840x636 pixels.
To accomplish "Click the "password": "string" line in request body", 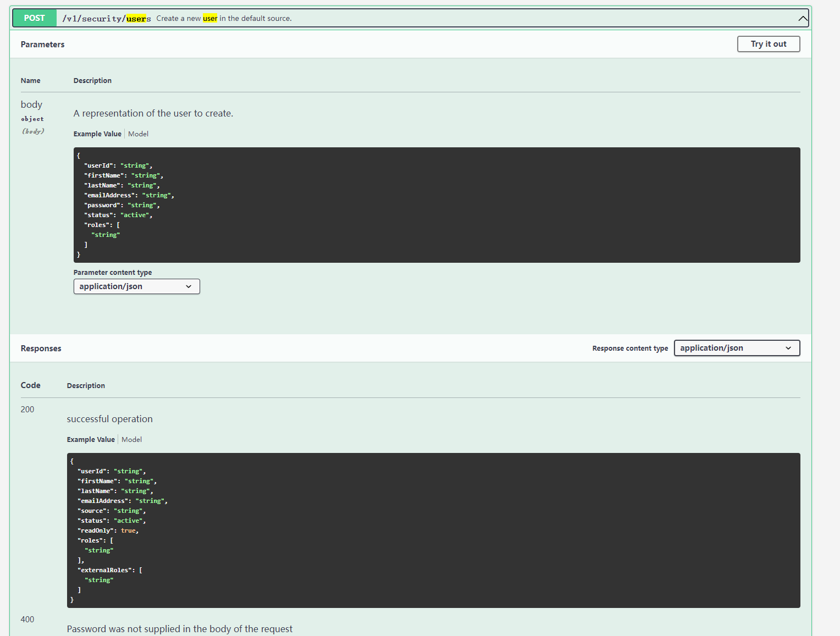I will (122, 205).
